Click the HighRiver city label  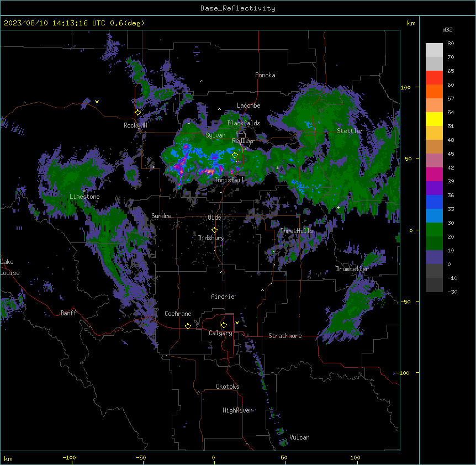237,410
